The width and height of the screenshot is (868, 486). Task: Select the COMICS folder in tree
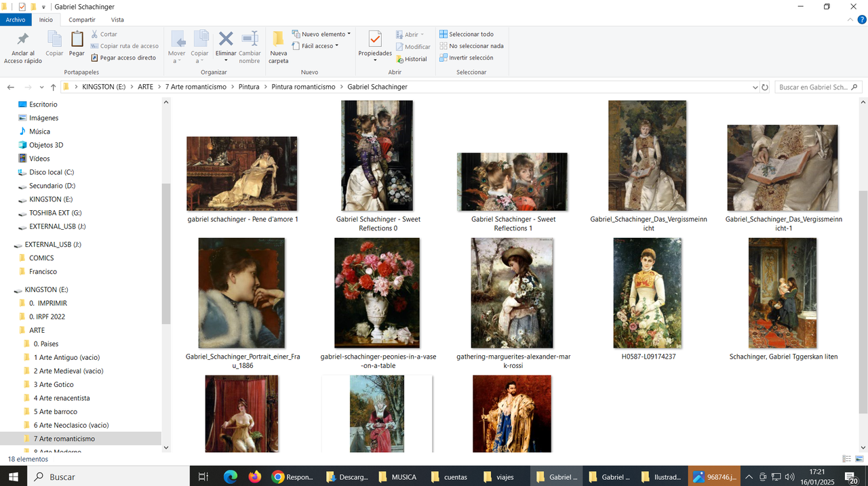coord(41,258)
